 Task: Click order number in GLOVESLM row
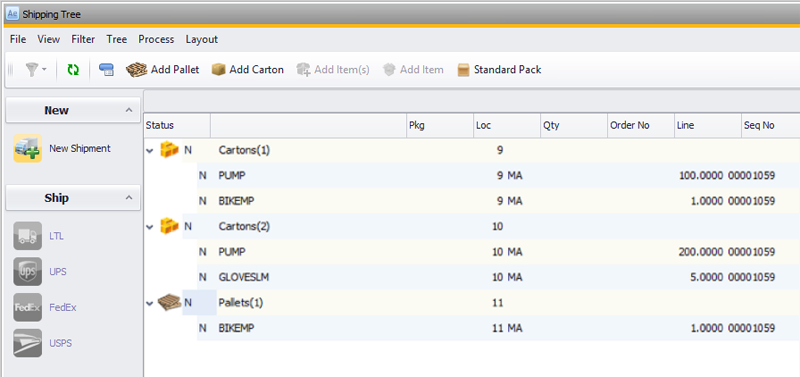(752, 278)
